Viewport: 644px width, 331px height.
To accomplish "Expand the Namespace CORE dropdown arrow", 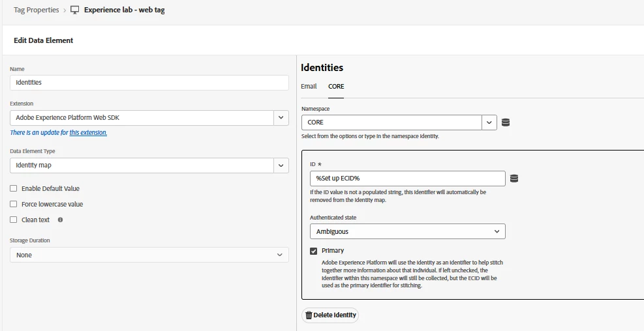I will click(x=489, y=122).
